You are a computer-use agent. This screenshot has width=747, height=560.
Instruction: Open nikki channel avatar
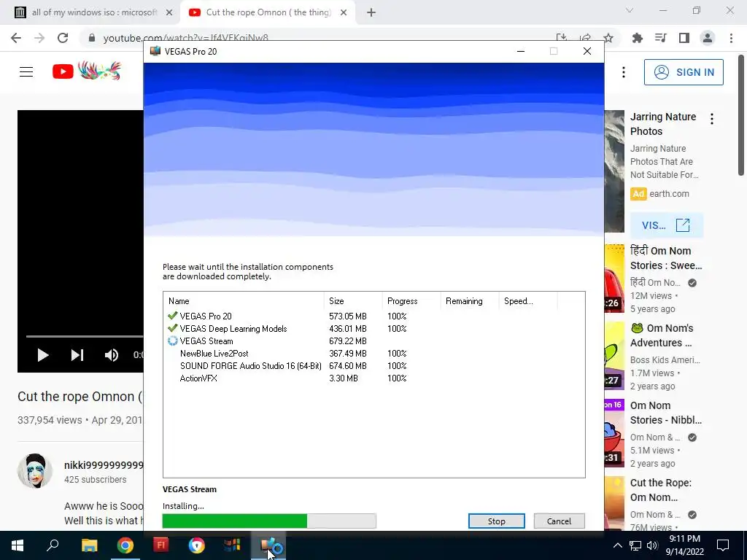tap(35, 471)
